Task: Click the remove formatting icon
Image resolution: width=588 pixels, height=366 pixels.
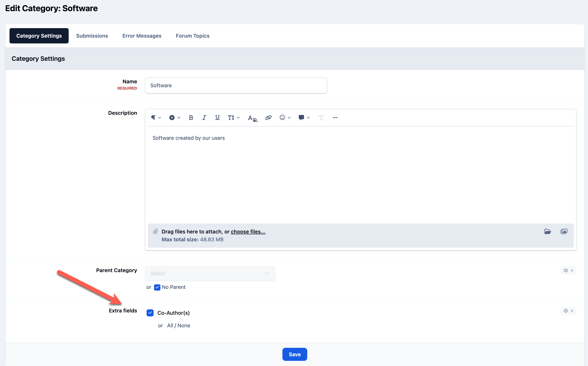Action: click(321, 118)
